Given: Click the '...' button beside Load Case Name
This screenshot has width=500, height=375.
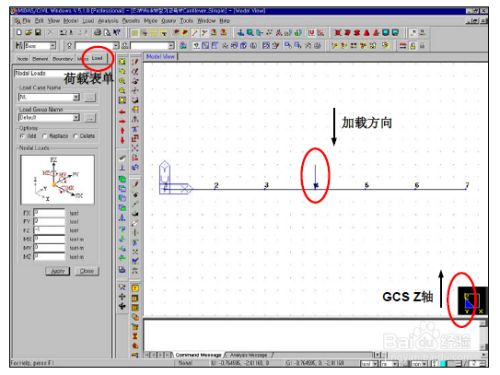Looking at the screenshot, I should click(x=90, y=97).
